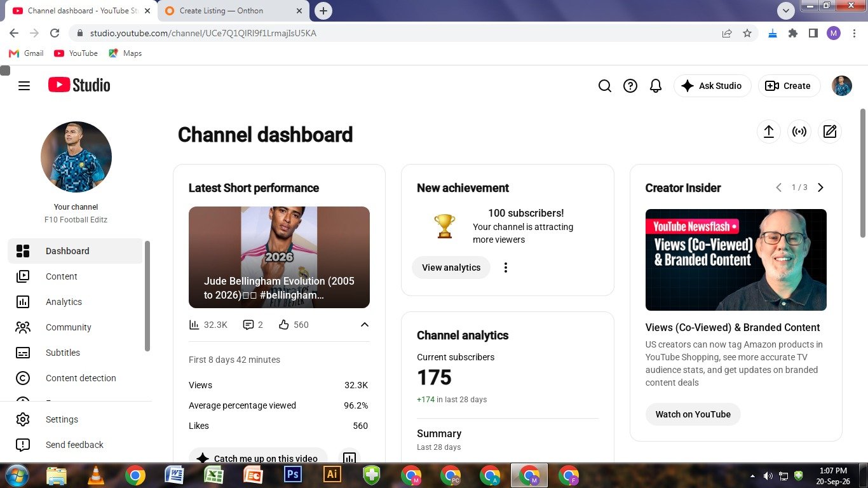Open the hamburger navigation menu

tap(24, 86)
